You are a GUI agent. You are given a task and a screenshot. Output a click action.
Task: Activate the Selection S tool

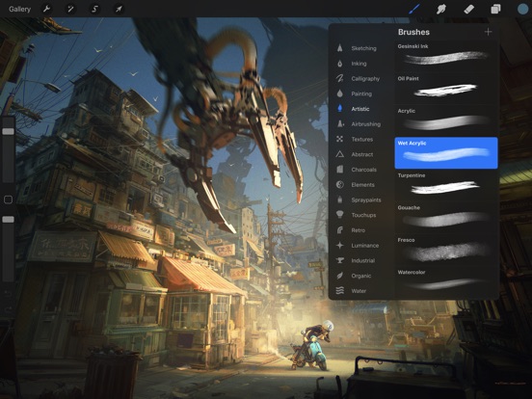click(94, 9)
